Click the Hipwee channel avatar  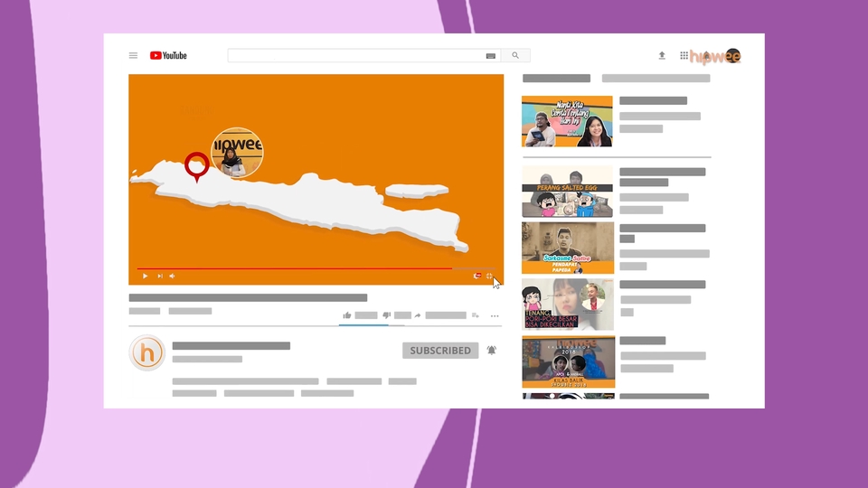coord(146,352)
